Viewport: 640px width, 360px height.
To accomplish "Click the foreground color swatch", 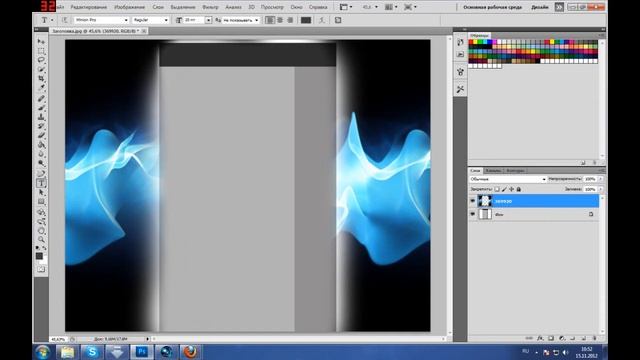I will click(x=39, y=256).
